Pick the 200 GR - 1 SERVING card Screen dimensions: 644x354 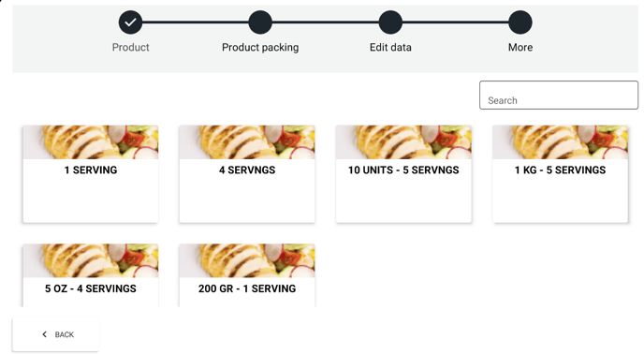(247, 275)
